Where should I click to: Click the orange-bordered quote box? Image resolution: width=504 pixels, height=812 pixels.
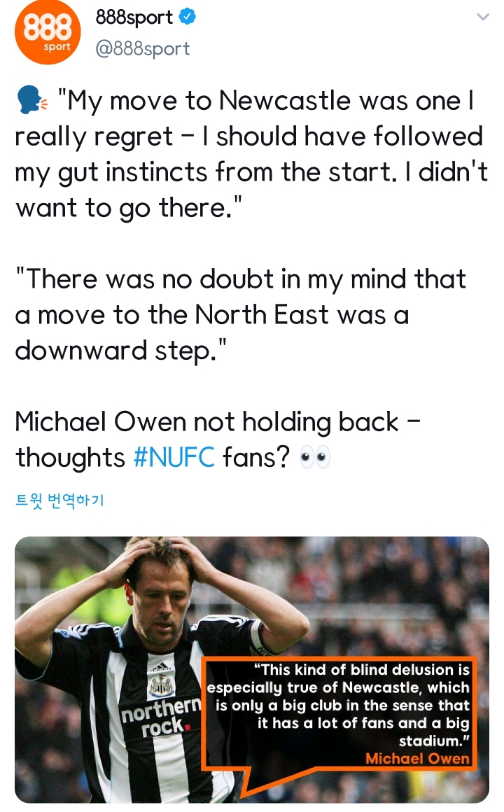point(339,713)
